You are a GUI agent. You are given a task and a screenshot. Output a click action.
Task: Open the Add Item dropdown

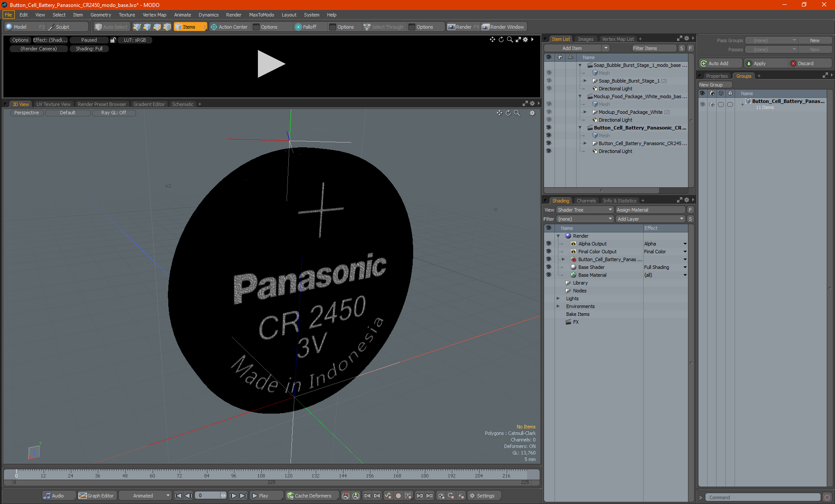(577, 48)
